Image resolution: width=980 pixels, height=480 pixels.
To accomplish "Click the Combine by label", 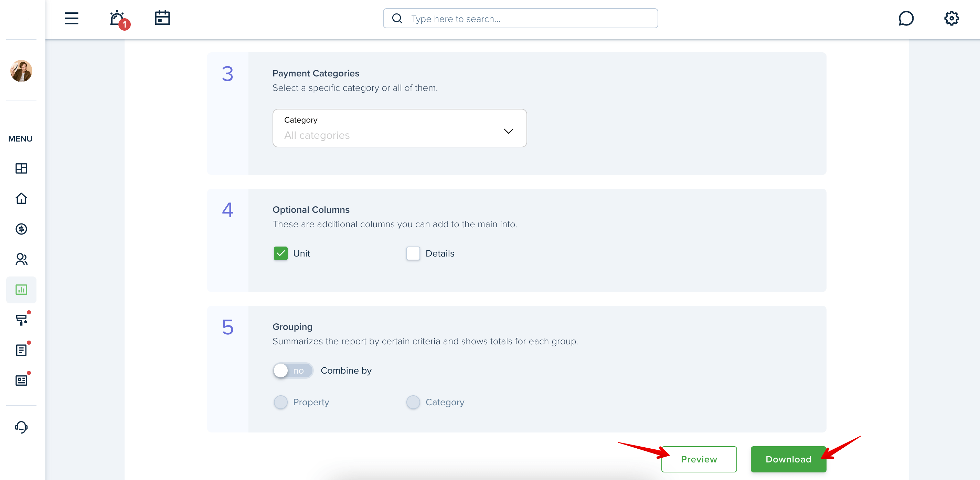I will (346, 371).
